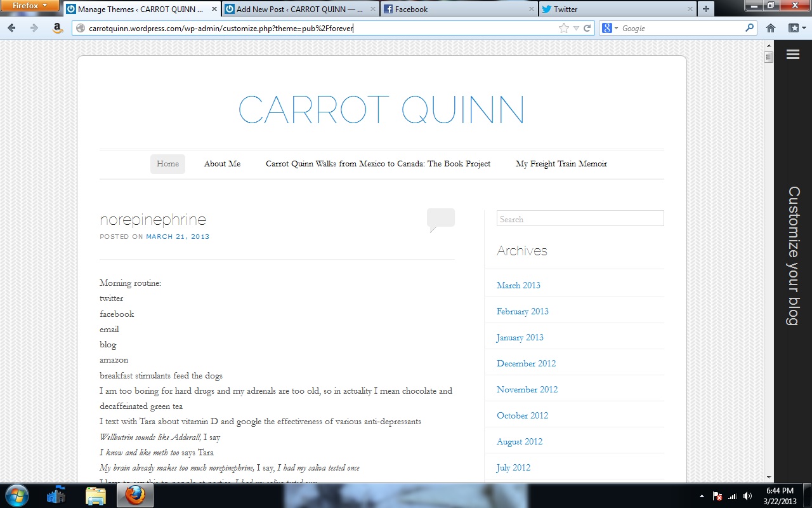This screenshot has height=508, width=812.
Task: Click the blog sidebar Search field
Action: pyautogui.click(x=580, y=219)
